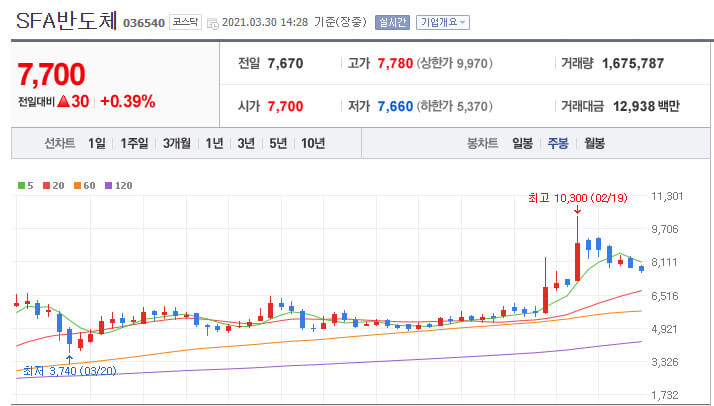Click the 하한가 5,370 lower limit text
The height and width of the screenshot is (406, 714).
tap(454, 107)
